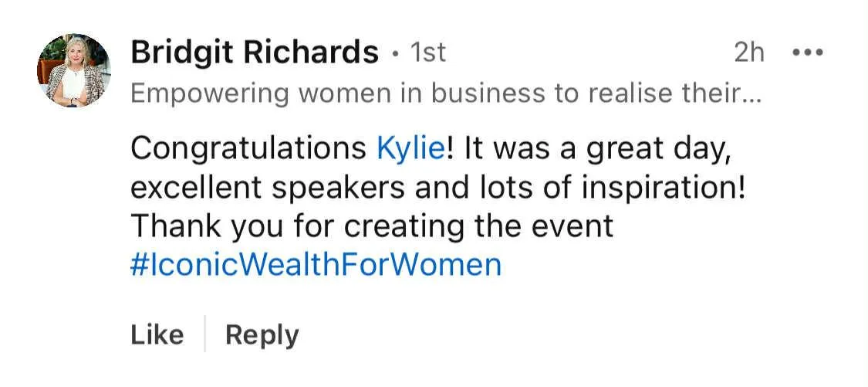
Task: Click the divider between Like and Reply
Action: pos(204,334)
